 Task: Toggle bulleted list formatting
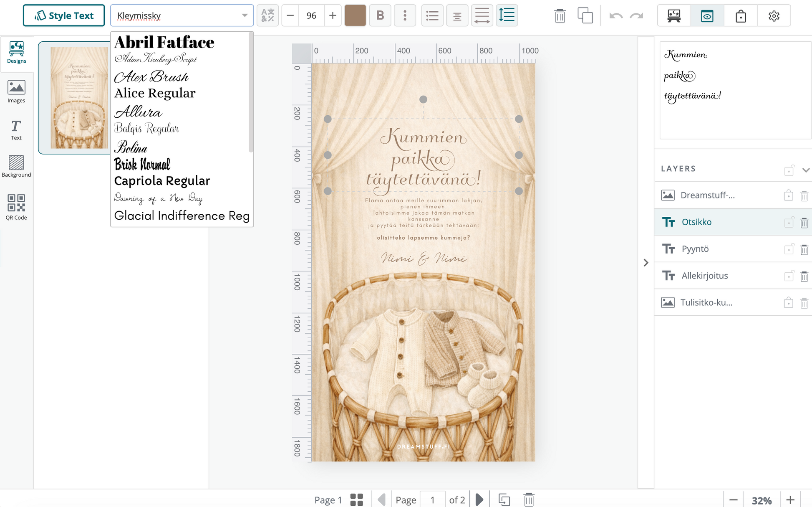[x=432, y=15]
